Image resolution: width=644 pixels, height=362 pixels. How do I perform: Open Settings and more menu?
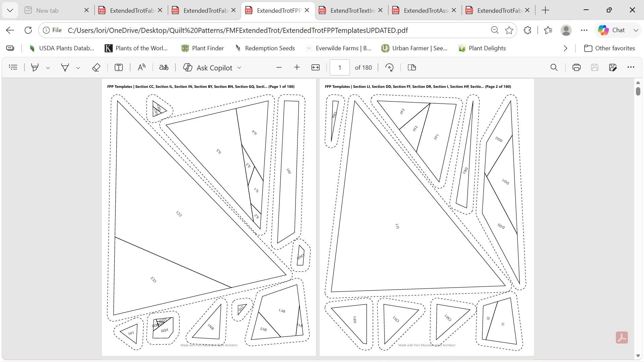584,30
